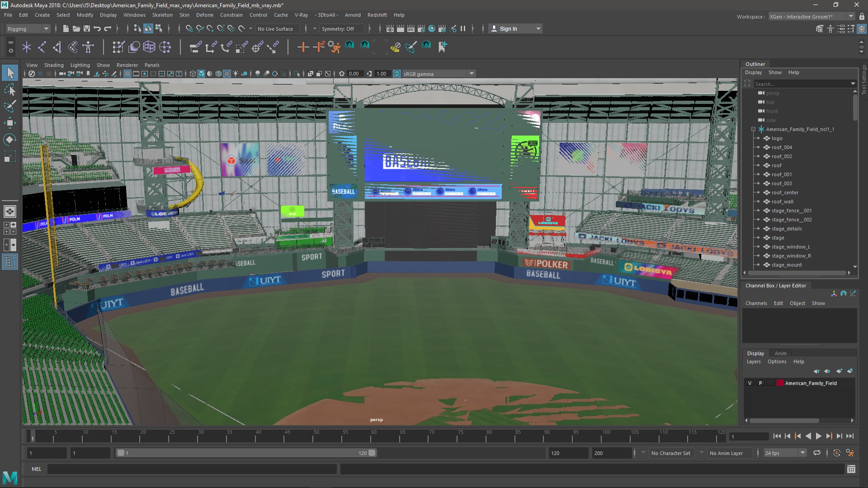Image resolution: width=868 pixels, height=488 pixels.
Task: Open the No Anim Layer dropdown arrow
Action: [702, 453]
